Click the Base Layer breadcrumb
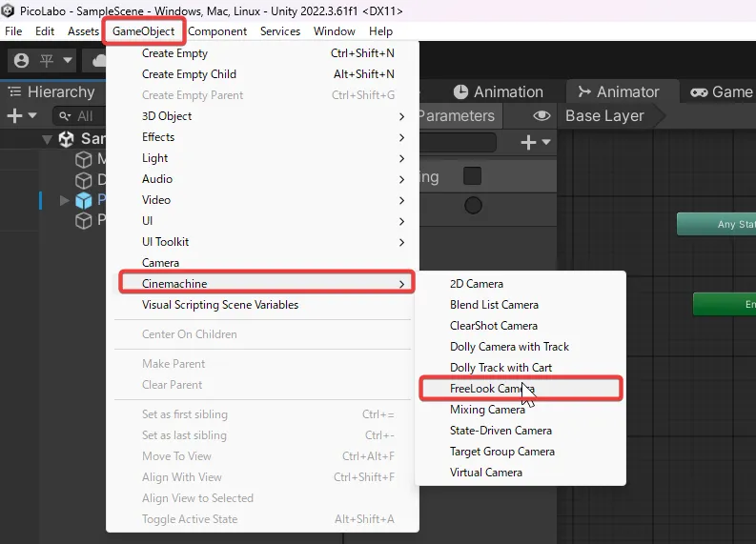This screenshot has width=756, height=544. click(x=604, y=115)
